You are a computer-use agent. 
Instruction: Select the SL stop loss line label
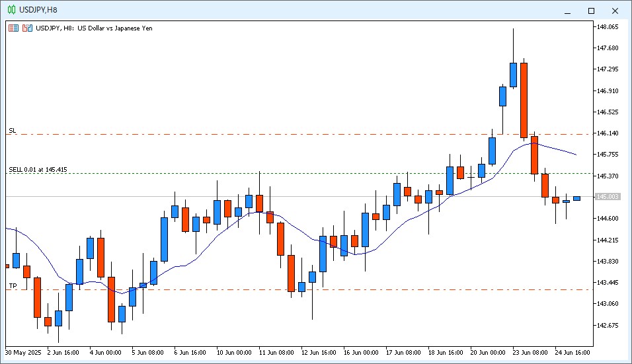click(x=13, y=130)
